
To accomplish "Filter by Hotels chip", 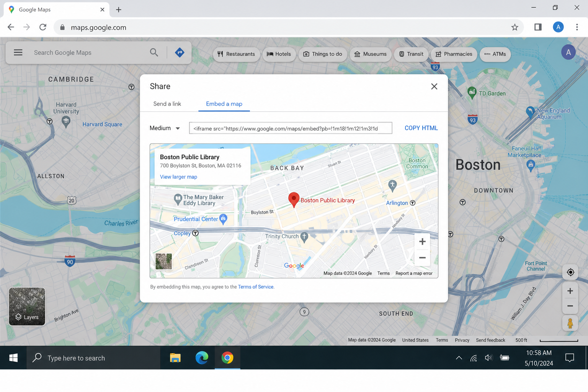I will (279, 54).
